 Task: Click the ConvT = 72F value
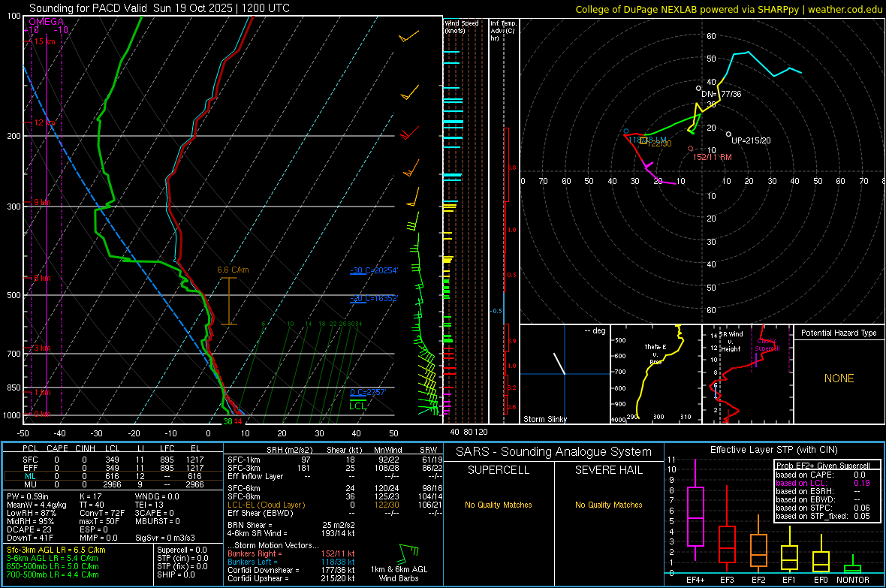tap(101, 513)
